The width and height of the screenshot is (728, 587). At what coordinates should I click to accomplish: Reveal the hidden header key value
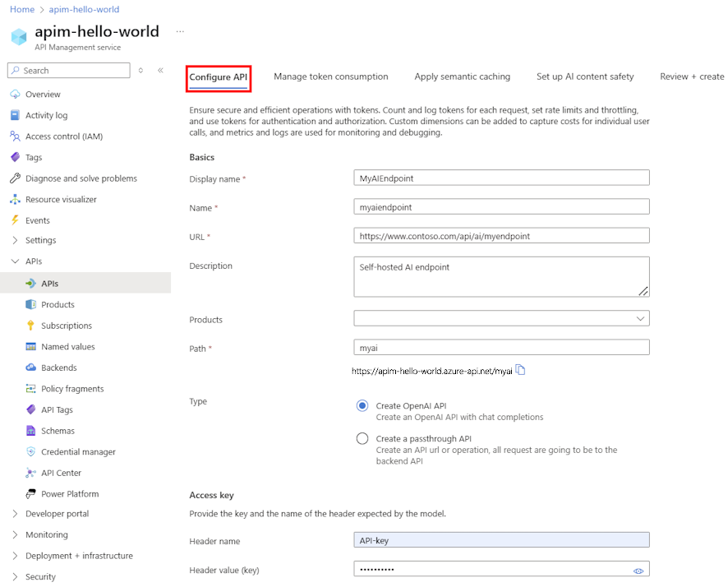pyautogui.click(x=638, y=570)
